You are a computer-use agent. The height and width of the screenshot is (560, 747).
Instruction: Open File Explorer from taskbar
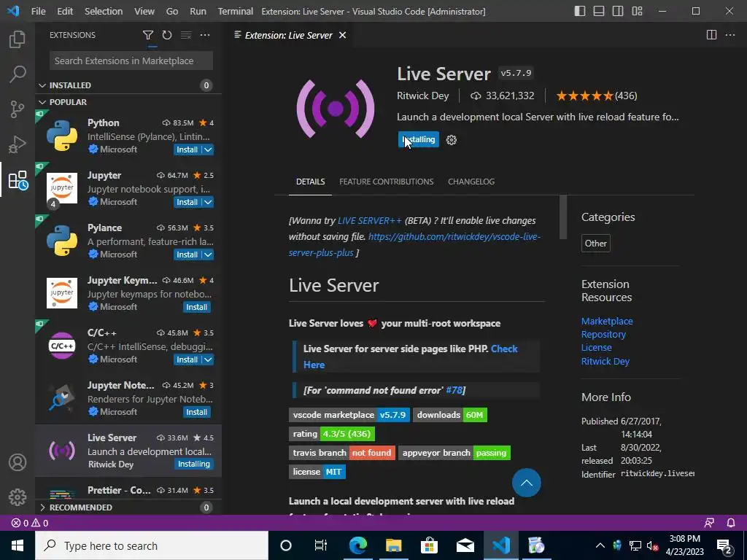(393, 545)
